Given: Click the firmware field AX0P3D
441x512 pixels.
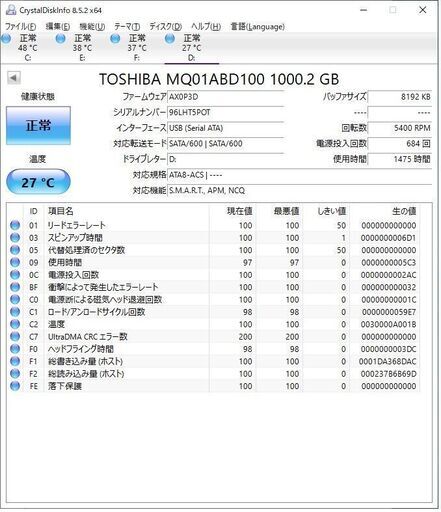Looking at the screenshot, I should click(225, 97).
